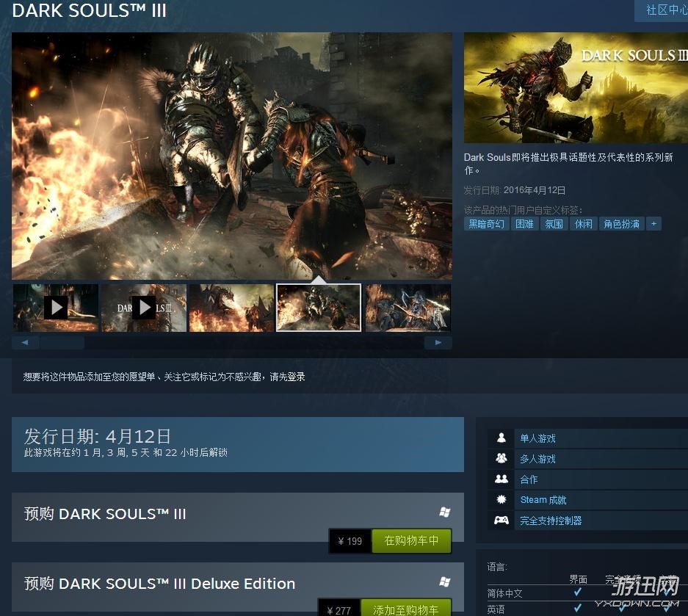The image size is (688, 616).
Task: Click the gamepad controller support icon
Action: click(501, 521)
